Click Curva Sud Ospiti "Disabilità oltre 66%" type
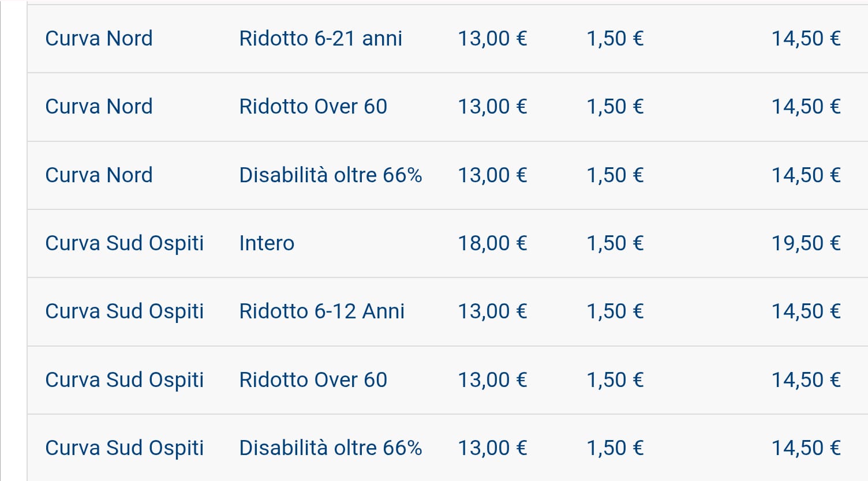Screen dimensions: 868x481 [x=330, y=448]
